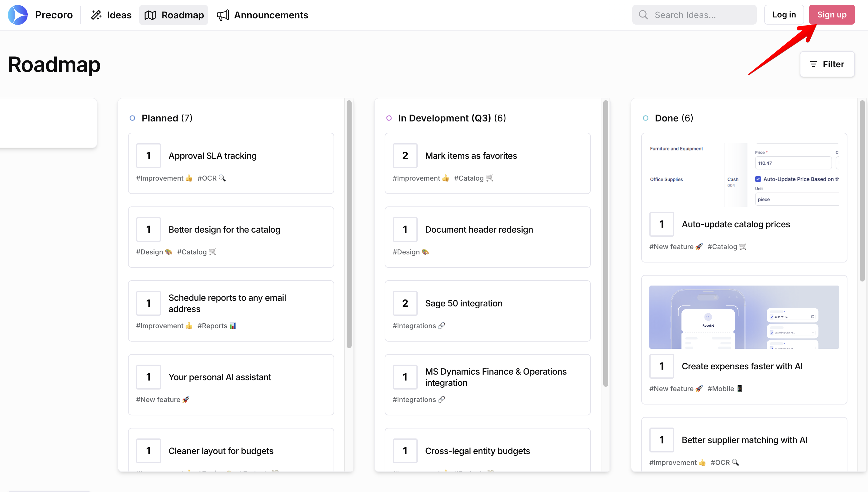
Task: Click #Design tag on Better design card
Action: click(x=154, y=252)
